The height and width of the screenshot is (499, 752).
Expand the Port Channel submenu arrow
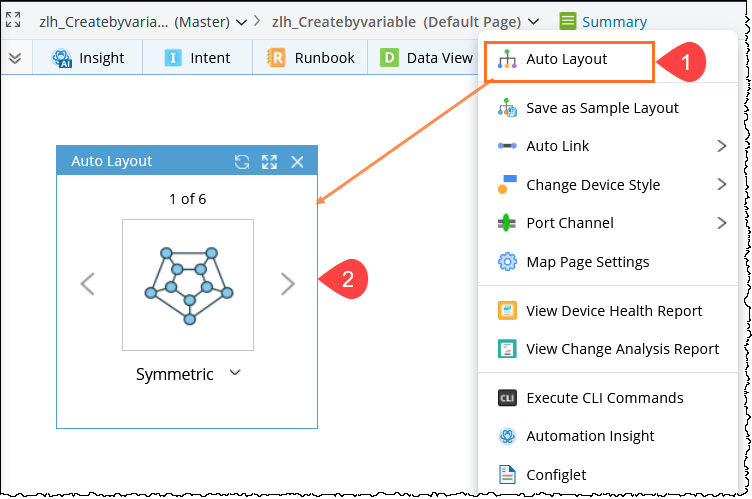tap(721, 223)
